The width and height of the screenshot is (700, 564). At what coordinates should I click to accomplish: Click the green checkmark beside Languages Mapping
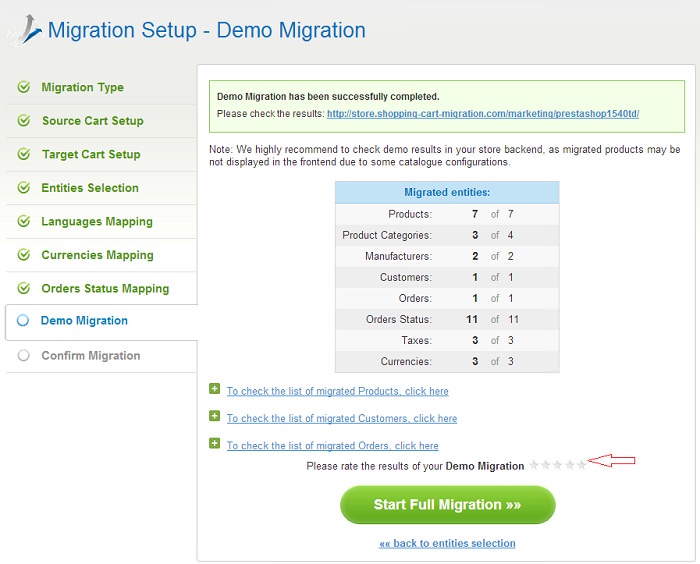tap(24, 221)
